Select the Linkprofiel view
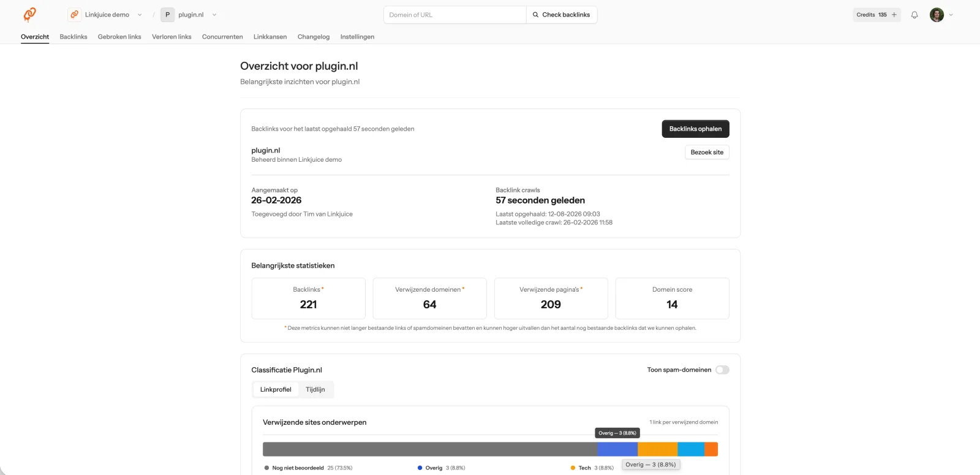This screenshot has height=475, width=980. click(x=276, y=389)
